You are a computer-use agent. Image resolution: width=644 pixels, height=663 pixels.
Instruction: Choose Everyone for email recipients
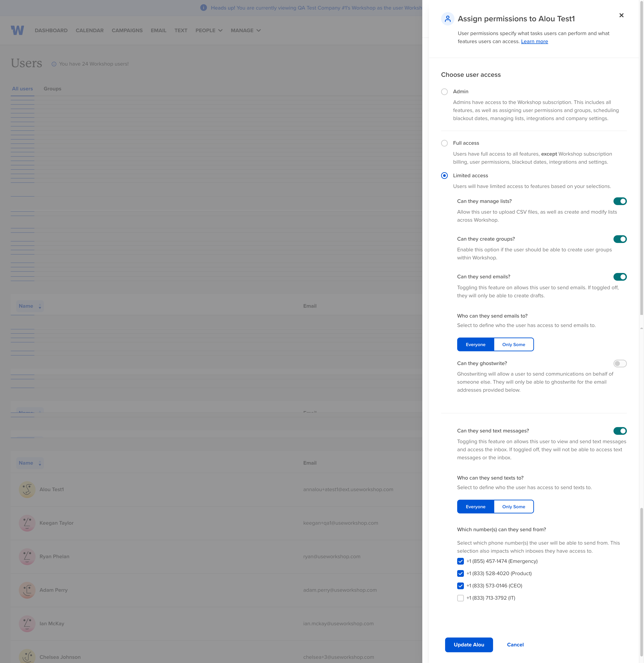[475, 344]
